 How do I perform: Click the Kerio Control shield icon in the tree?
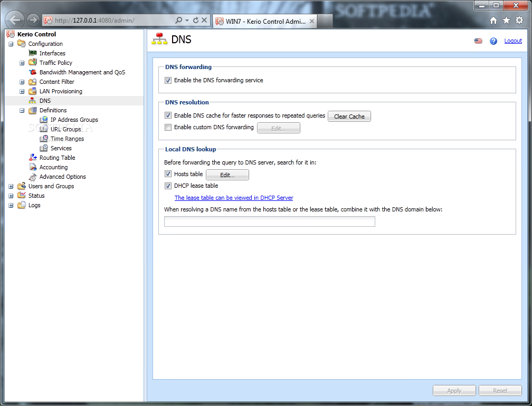pos(11,34)
